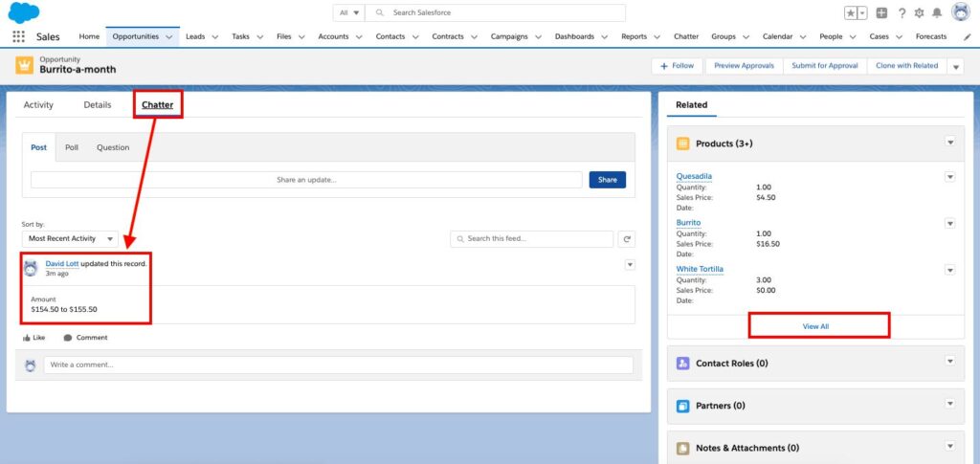Go to the Home nav tab
The width and height of the screenshot is (980, 464).
point(89,37)
